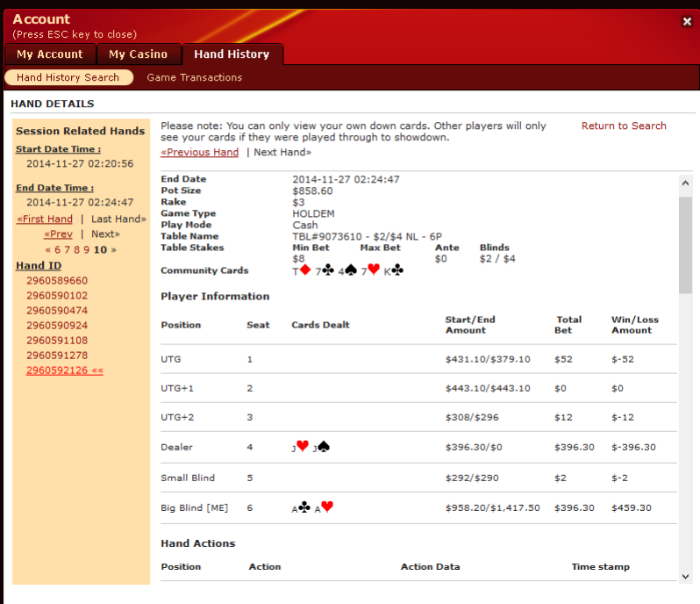The height and width of the screenshot is (604, 700).
Task: Click the Game Type value HOLDEM
Action: pyautogui.click(x=313, y=213)
